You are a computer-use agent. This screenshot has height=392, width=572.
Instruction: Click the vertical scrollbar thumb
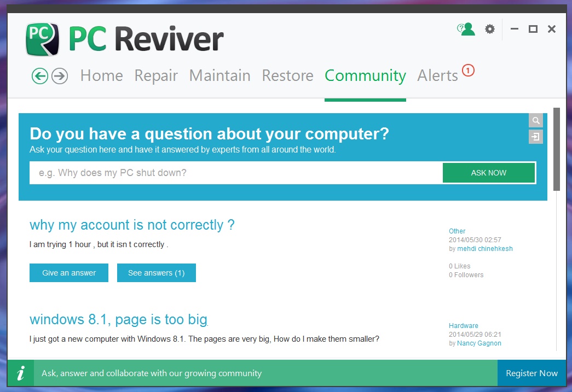556,149
